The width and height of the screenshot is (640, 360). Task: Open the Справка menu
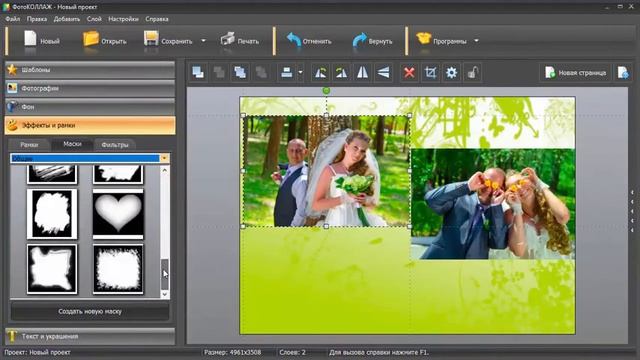coord(157,19)
